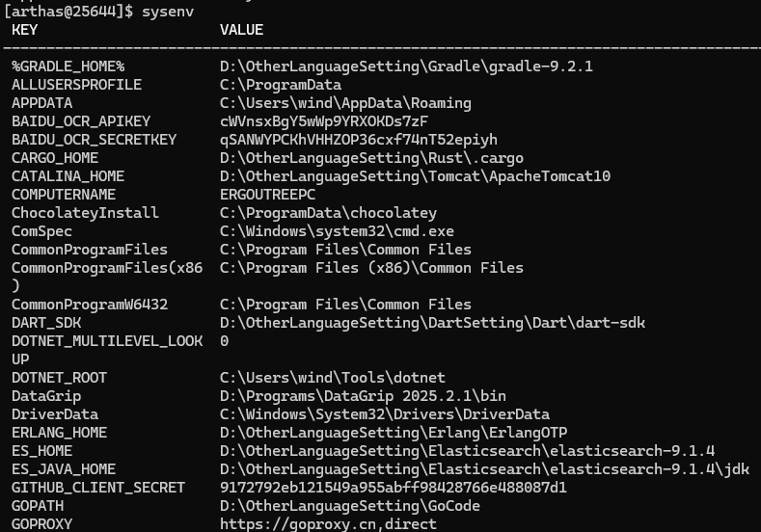The image size is (761, 532).
Task: Click the ES_JAVA_HOME jdk path value
Action: click(x=484, y=469)
